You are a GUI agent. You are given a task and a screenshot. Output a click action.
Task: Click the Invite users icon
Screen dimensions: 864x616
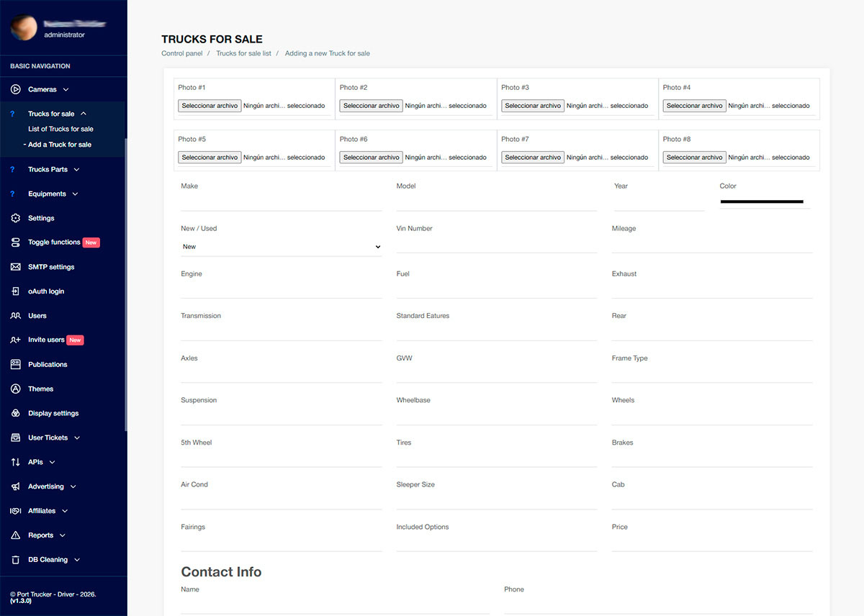15,340
